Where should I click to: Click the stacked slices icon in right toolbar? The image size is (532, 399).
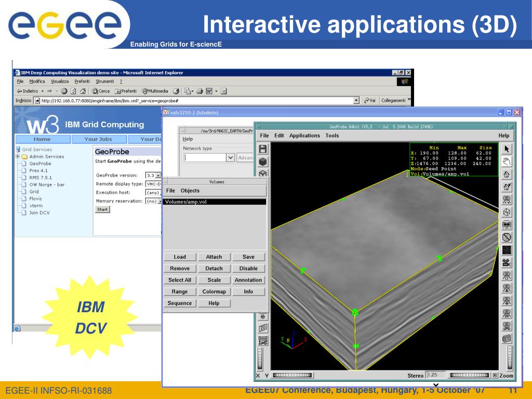pyautogui.click(x=507, y=339)
